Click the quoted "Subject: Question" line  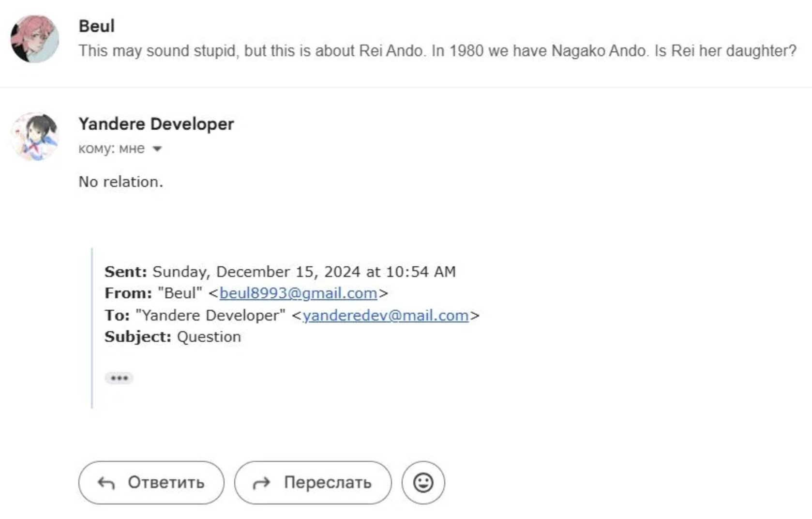coord(173,337)
